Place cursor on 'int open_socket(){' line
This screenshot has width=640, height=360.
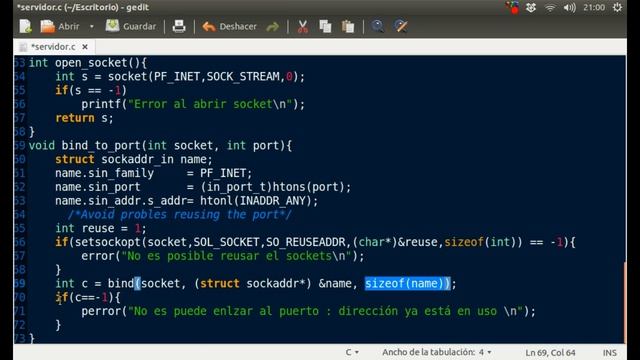pyautogui.click(x=88, y=63)
